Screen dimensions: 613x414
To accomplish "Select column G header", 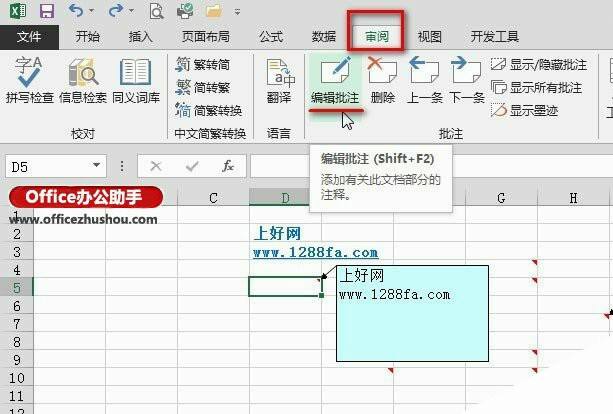I will point(501,198).
